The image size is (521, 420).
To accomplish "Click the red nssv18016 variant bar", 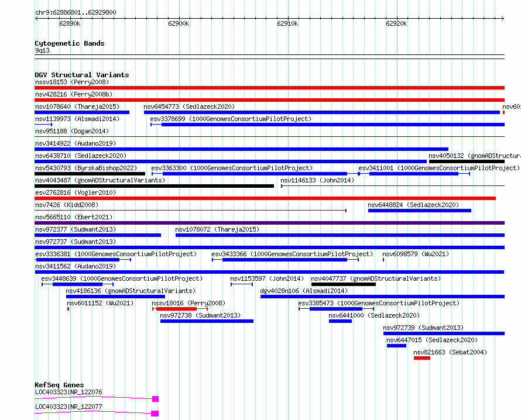I will pyautogui.click(x=180, y=309).
